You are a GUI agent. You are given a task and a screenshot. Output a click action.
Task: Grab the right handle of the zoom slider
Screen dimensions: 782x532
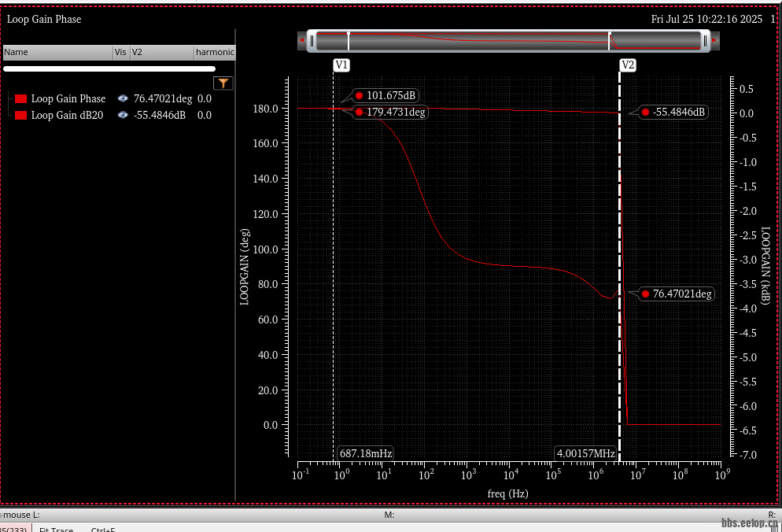pyautogui.click(x=705, y=41)
